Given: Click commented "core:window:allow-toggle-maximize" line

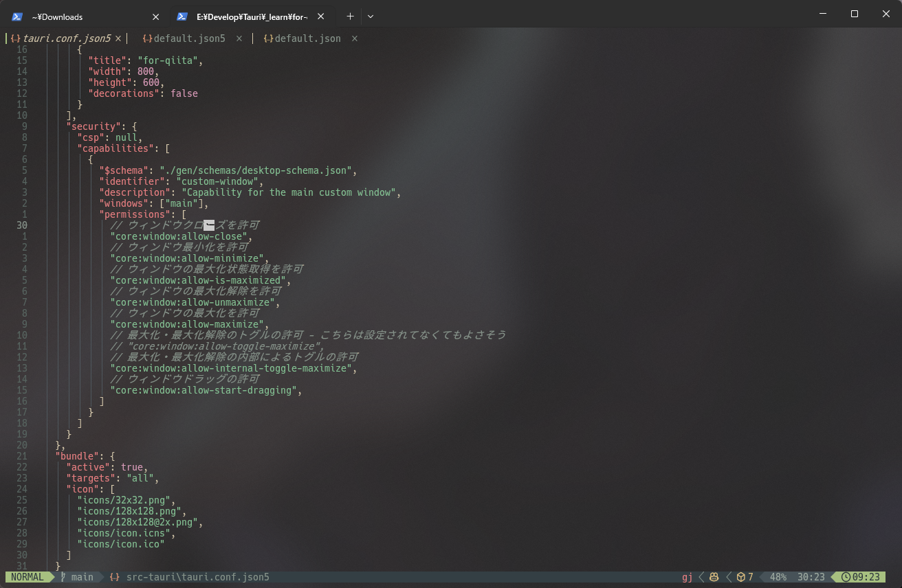Looking at the screenshot, I should (x=217, y=346).
